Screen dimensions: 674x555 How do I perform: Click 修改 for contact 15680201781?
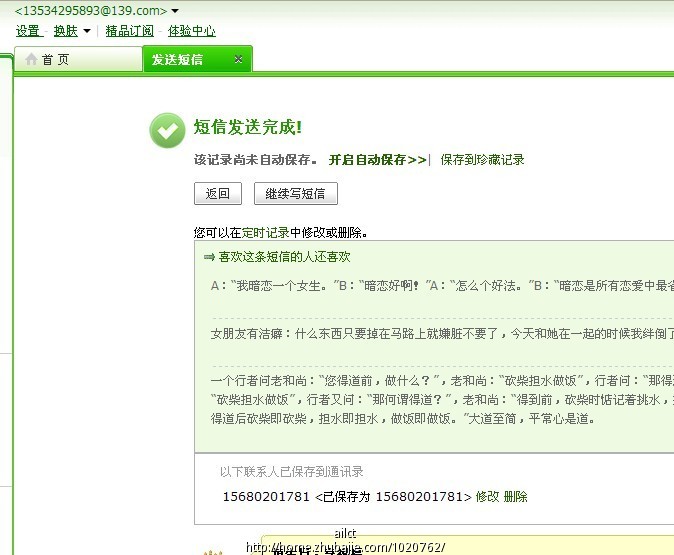tap(487, 497)
